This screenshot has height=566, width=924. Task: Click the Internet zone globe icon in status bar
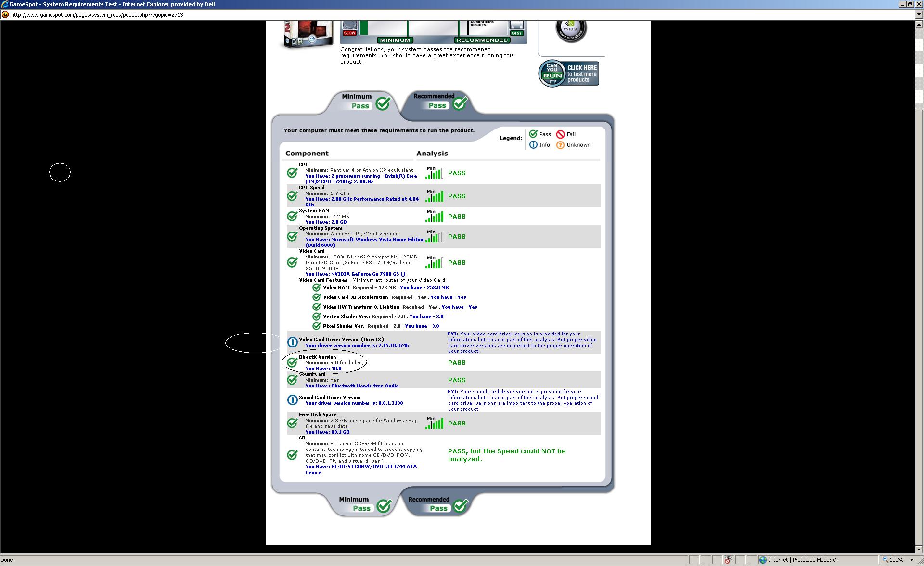(x=763, y=560)
